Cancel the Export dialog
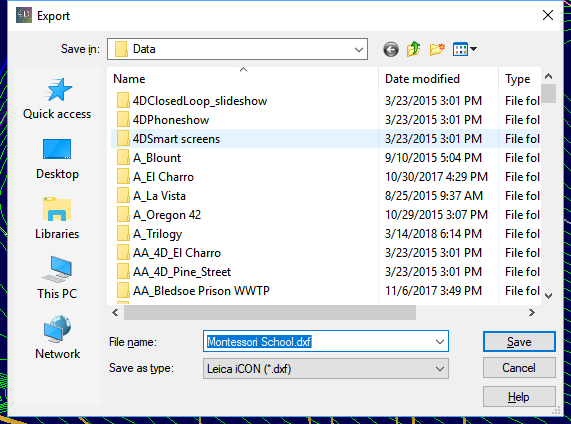571x424 pixels. pos(519,368)
